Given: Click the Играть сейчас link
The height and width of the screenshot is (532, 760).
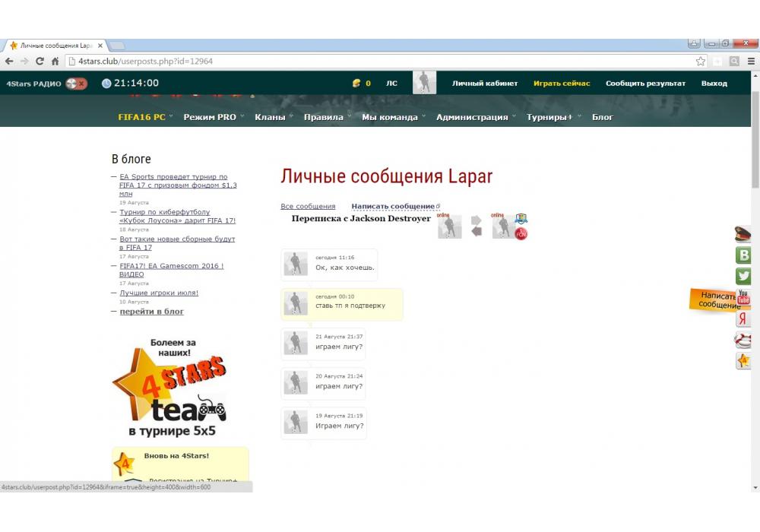Looking at the screenshot, I should tap(562, 84).
